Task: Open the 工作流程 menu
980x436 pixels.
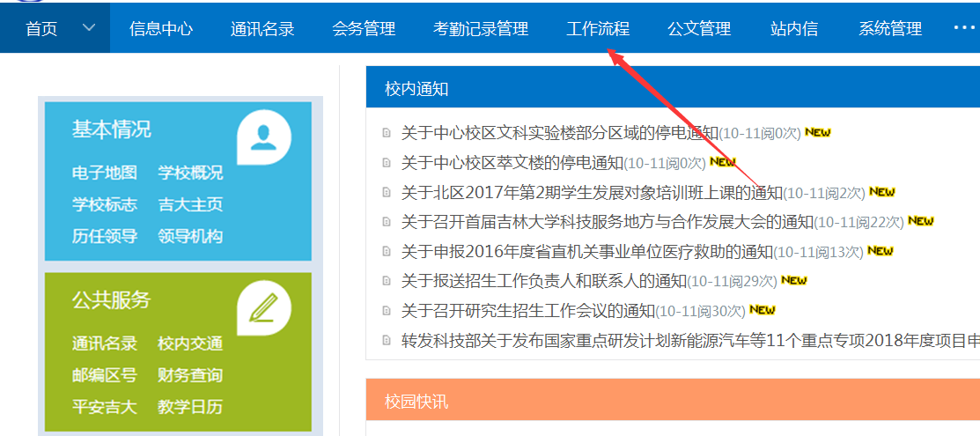Action: 597,28
